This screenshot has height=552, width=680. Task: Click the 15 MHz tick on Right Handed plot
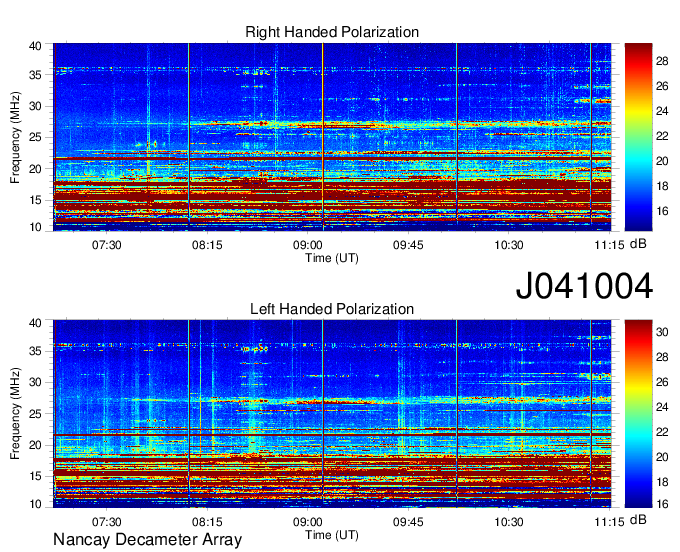(x=35, y=200)
